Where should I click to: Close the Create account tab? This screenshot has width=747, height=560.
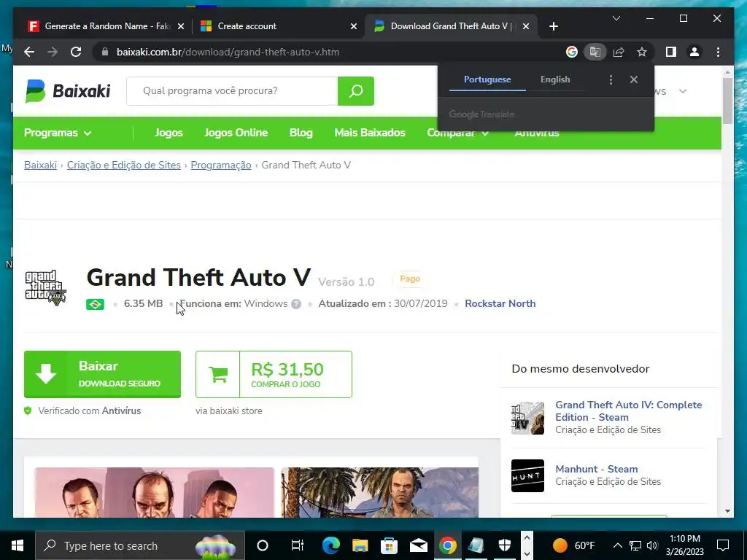click(x=354, y=26)
